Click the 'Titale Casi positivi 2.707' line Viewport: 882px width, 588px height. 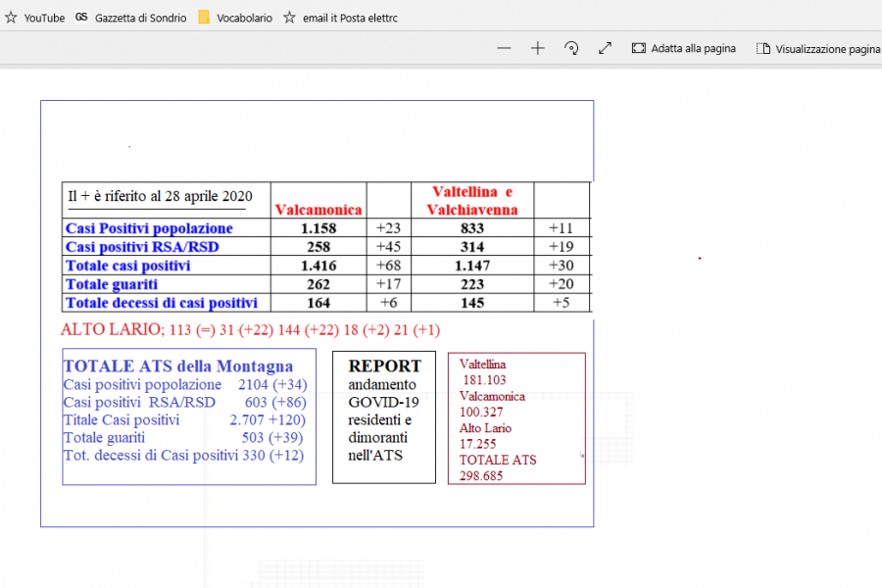tap(184, 420)
